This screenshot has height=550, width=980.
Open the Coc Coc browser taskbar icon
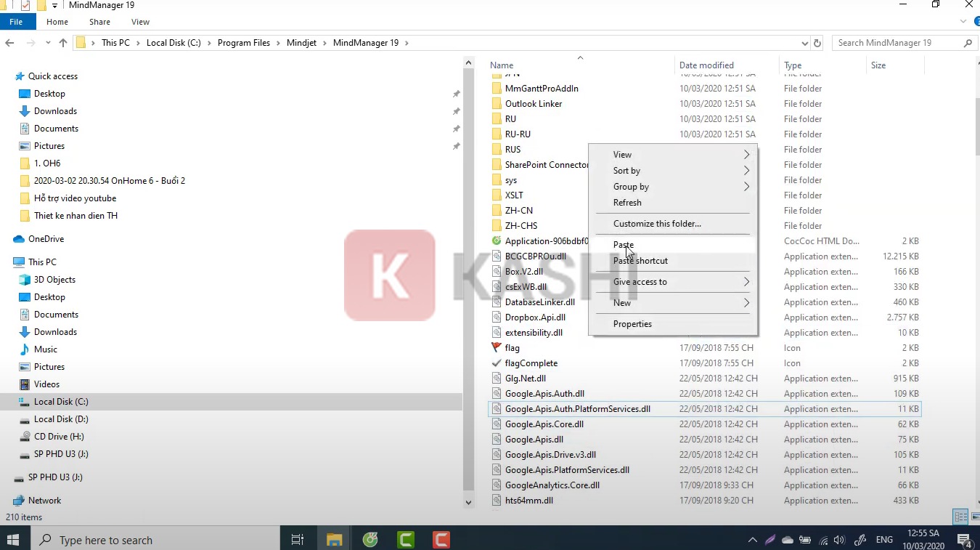pos(370,540)
